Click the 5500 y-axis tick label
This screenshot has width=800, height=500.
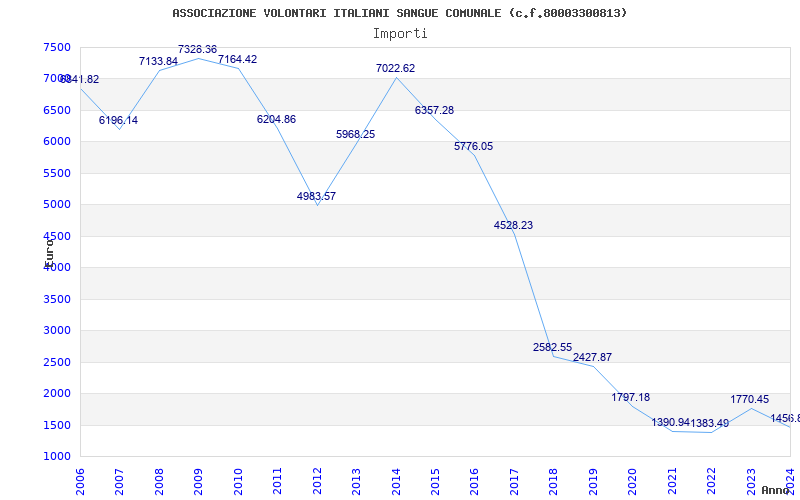coord(57,173)
